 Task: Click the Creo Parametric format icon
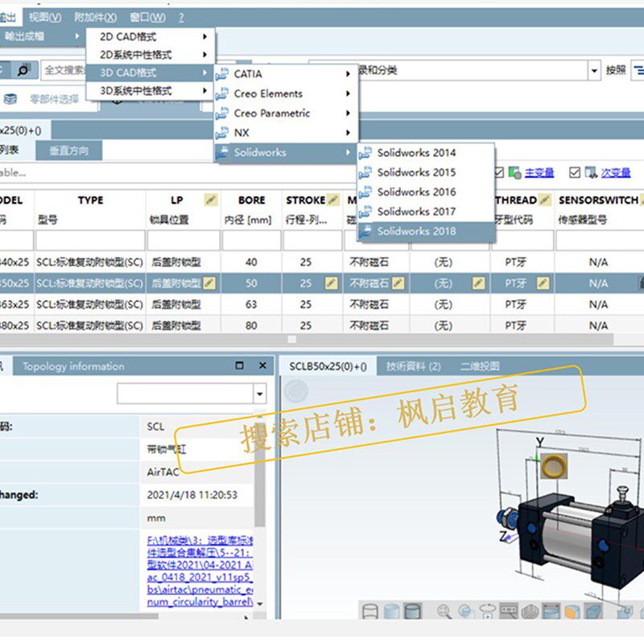[x=222, y=113]
